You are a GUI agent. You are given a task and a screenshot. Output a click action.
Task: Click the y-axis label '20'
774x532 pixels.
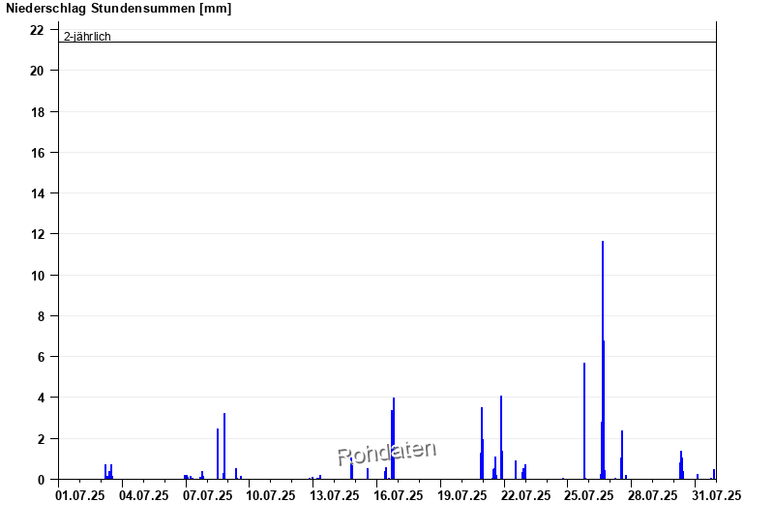37,71
